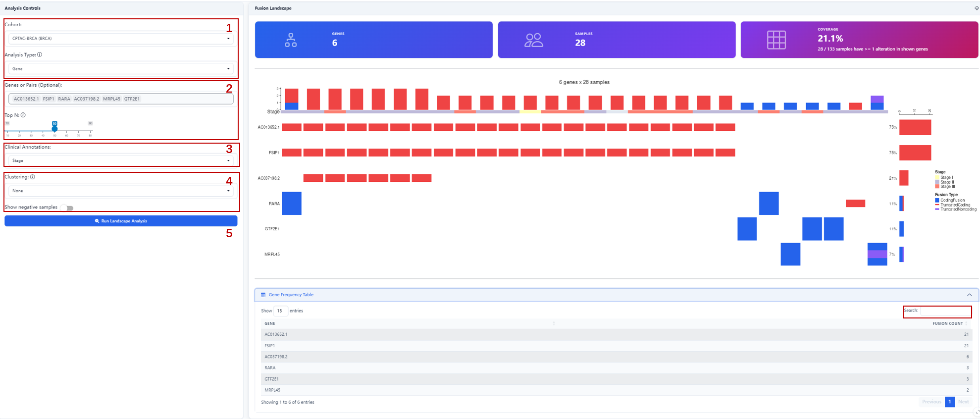
Task: Click the table Search input field
Action: [x=945, y=311]
